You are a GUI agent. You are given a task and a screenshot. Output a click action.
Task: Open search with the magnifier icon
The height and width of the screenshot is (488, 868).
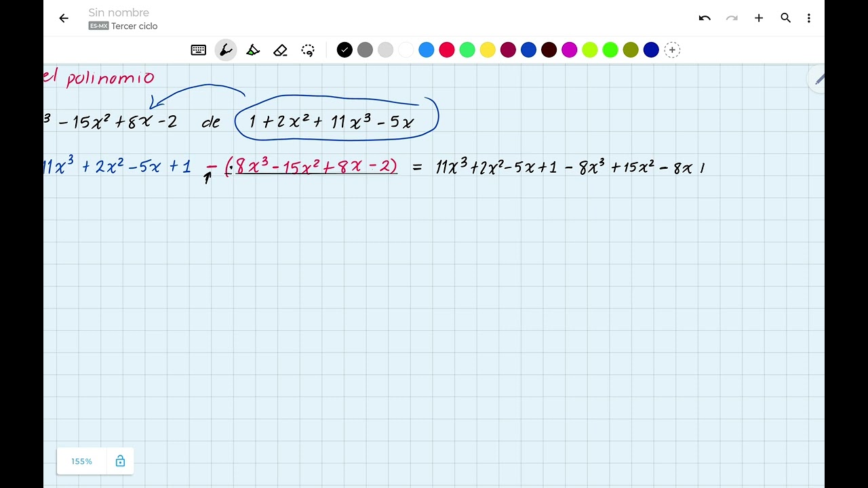pos(786,18)
